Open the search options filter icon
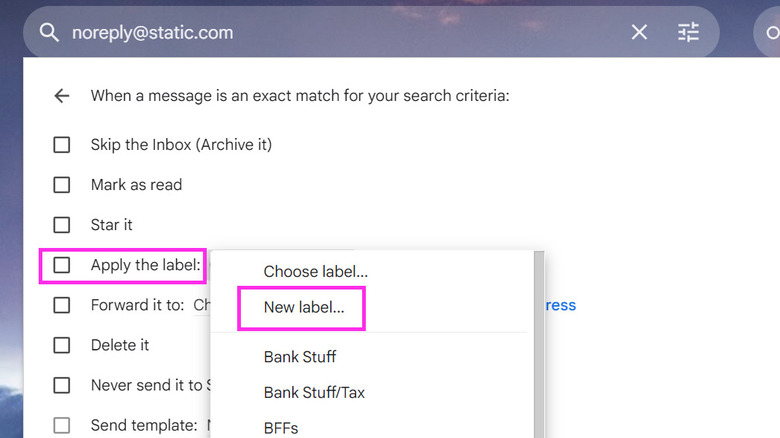780x438 pixels. (689, 32)
